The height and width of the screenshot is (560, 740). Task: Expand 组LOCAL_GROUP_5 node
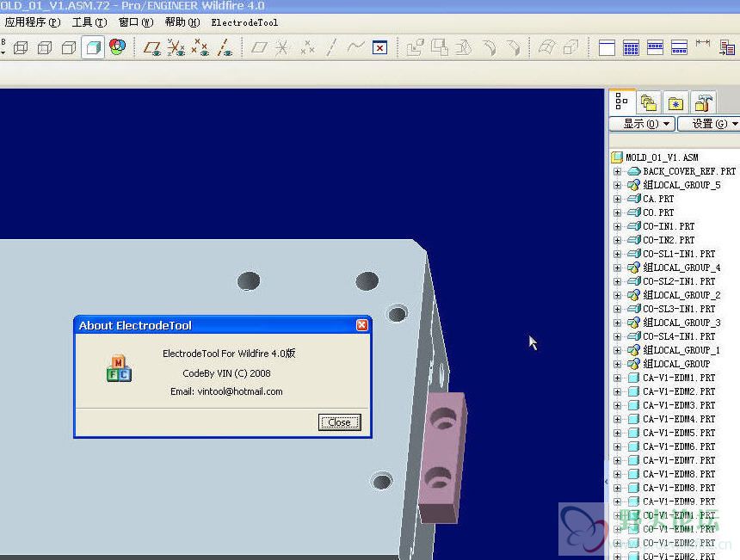point(617,186)
